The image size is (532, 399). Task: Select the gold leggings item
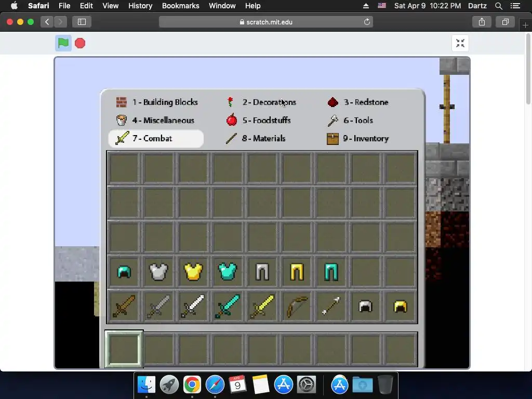tap(297, 272)
